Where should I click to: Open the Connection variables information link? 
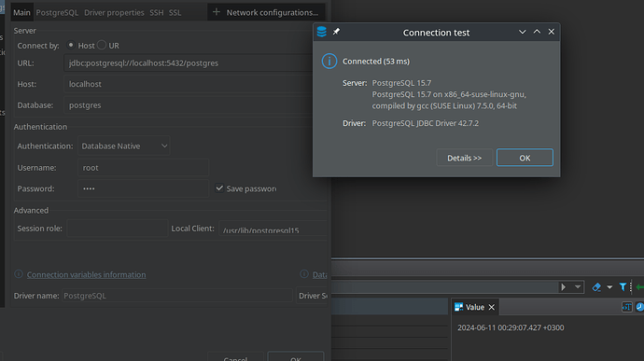(86, 274)
